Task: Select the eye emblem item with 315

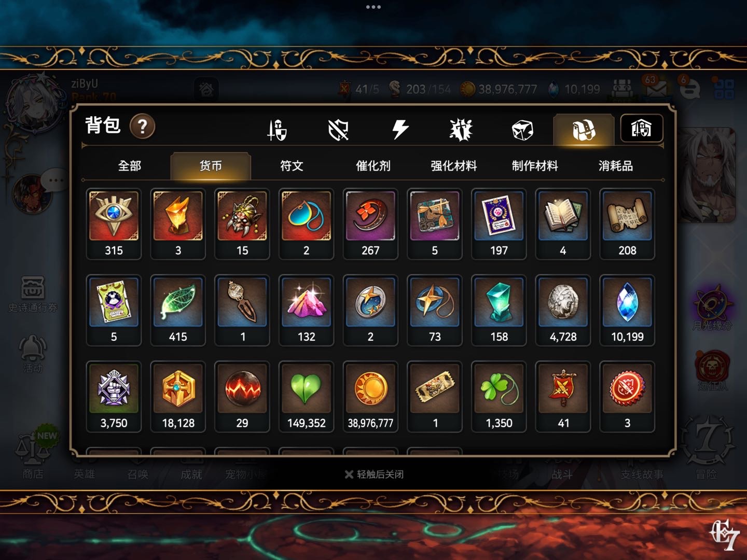Action: 114,224
